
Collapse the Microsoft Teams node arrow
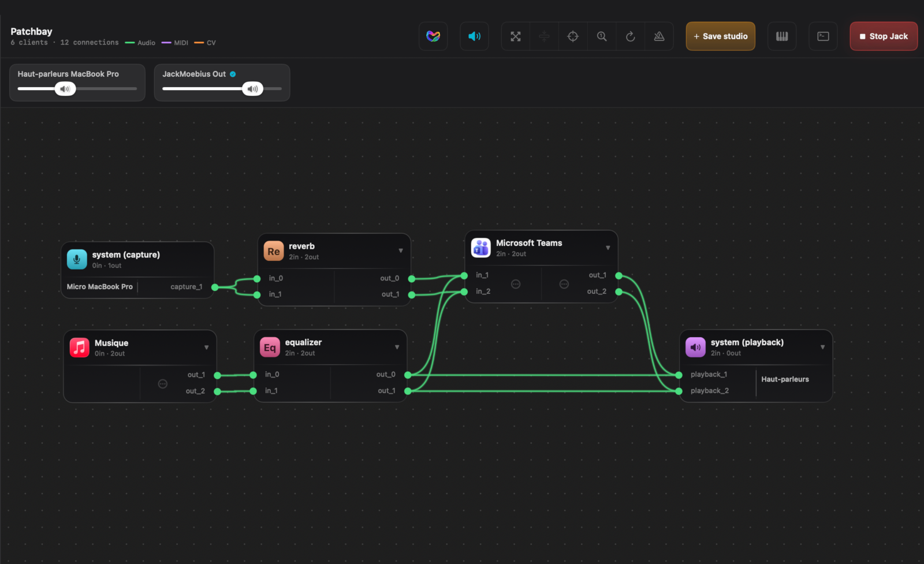(608, 248)
